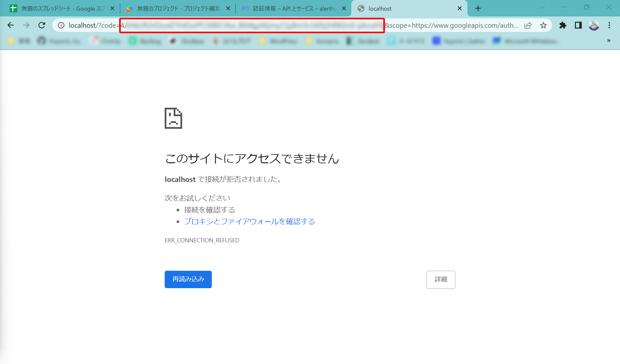
Task: Open site information via the info icon
Action: tap(61, 25)
